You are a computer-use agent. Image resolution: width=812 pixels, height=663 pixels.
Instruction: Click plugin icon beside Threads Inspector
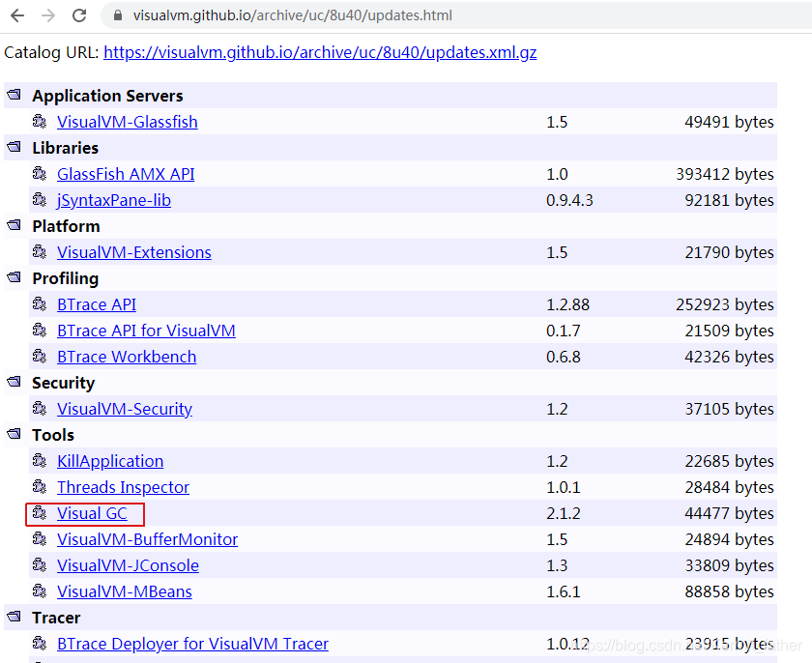[40, 486]
